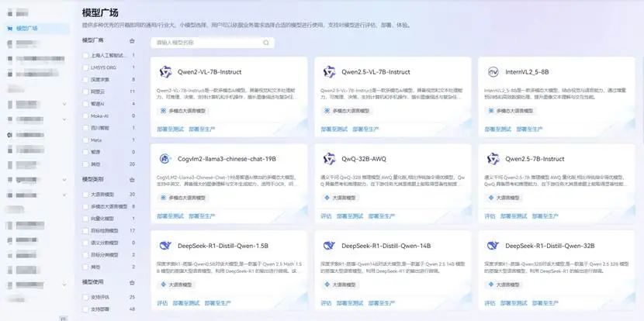The width and height of the screenshot is (644, 321).
Task: Open the Qwen2-VL-7B-Instruct card title
Action: (209, 72)
